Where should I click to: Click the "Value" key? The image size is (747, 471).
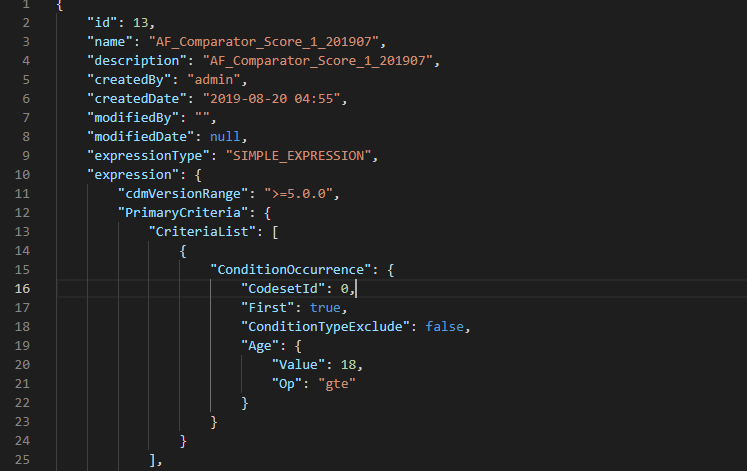coord(298,365)
